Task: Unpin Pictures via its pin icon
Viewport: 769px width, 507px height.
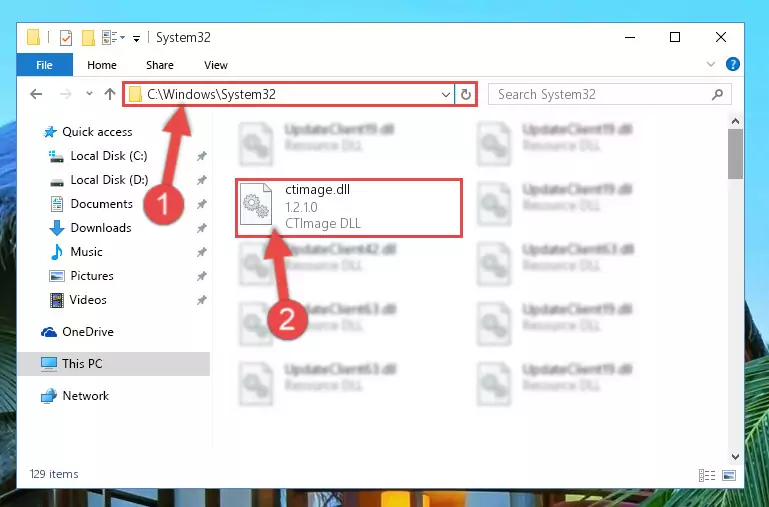Action: [202, 277]
